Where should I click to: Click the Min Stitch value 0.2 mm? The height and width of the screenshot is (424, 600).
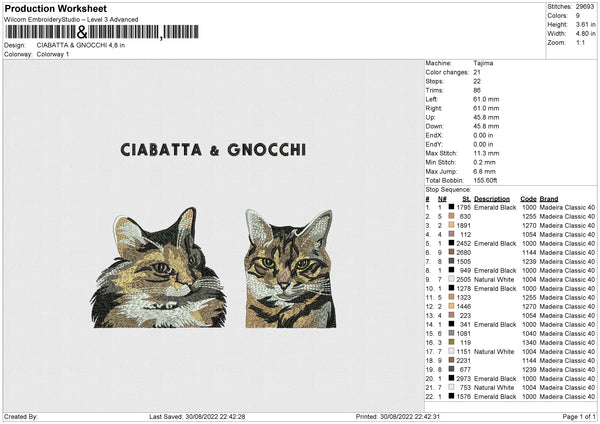(x=484, y=162)
